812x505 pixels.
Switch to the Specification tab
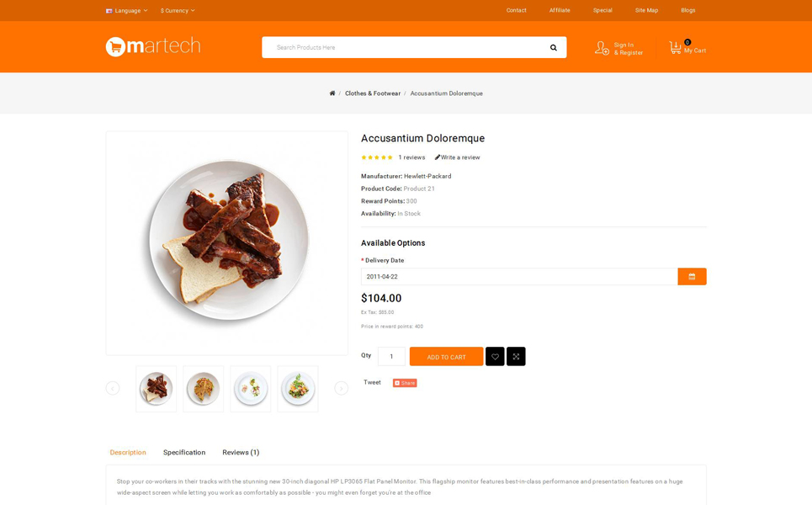(x=184, y=452)
